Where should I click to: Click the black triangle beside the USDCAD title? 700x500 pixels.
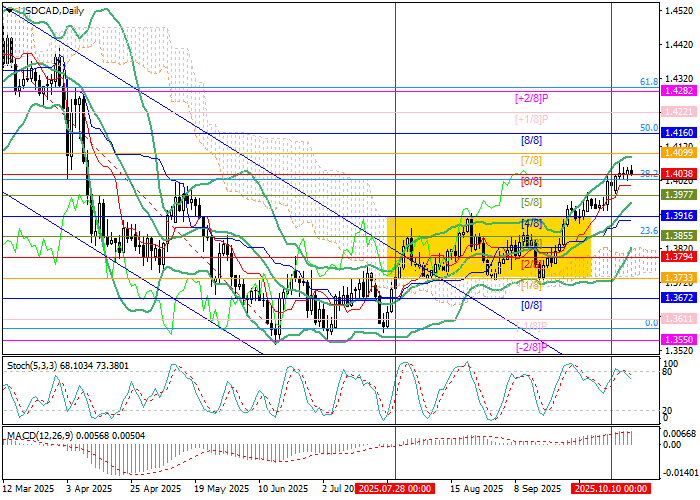pos(5,9)
